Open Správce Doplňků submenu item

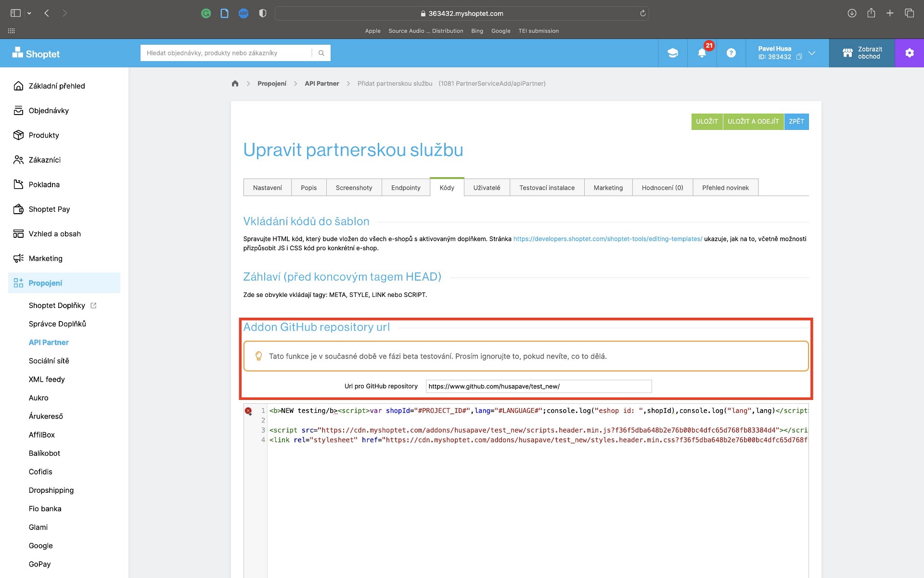click(57, 324)
